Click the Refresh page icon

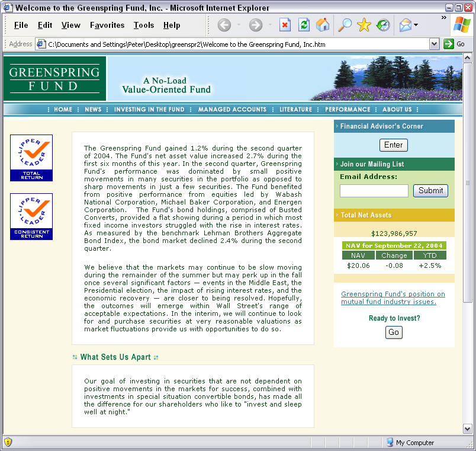304,25
